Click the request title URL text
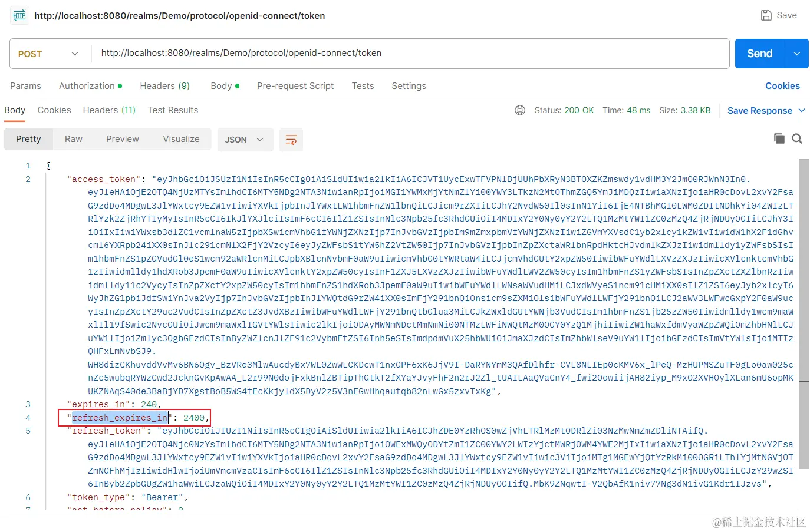 [x=180, y=16]
